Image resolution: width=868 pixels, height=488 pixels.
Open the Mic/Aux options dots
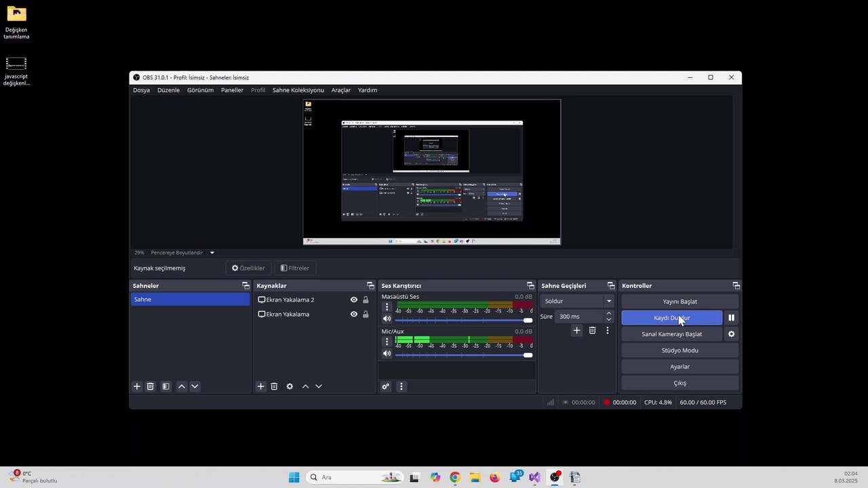(387, 342)
